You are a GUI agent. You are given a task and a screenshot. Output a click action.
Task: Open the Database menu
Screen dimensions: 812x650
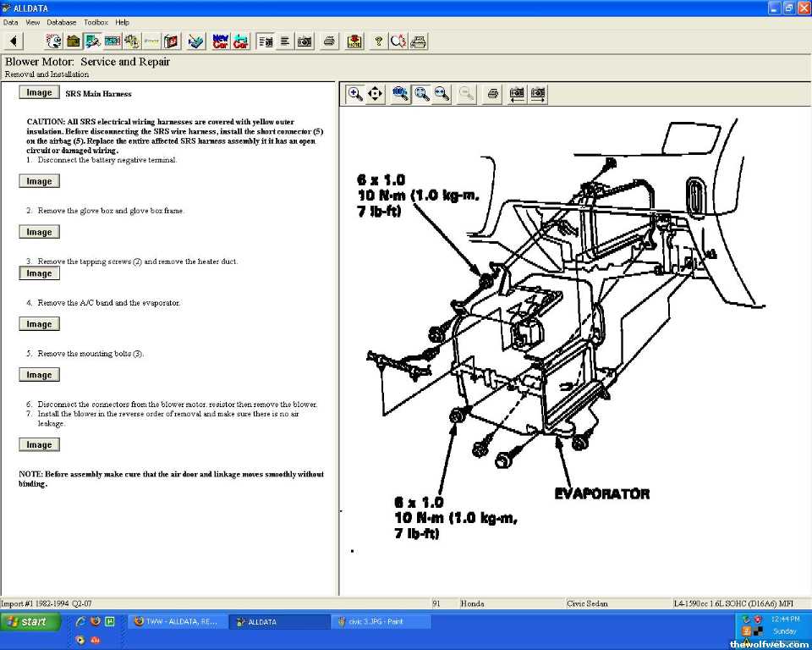point(61,22)
